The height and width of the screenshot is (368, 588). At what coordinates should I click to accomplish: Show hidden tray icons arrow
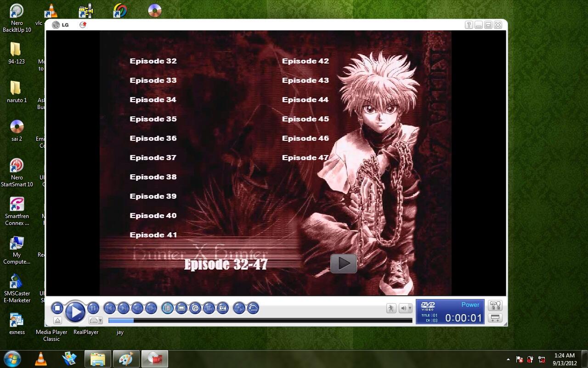508,359
